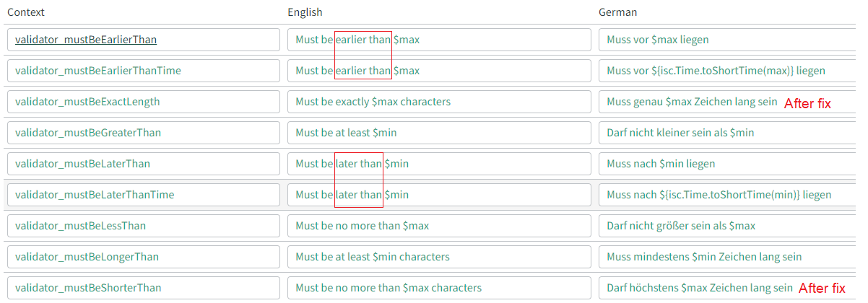Click the validator_mustBeExactLength context field
The image size is (868, 303).
[143, 102]
